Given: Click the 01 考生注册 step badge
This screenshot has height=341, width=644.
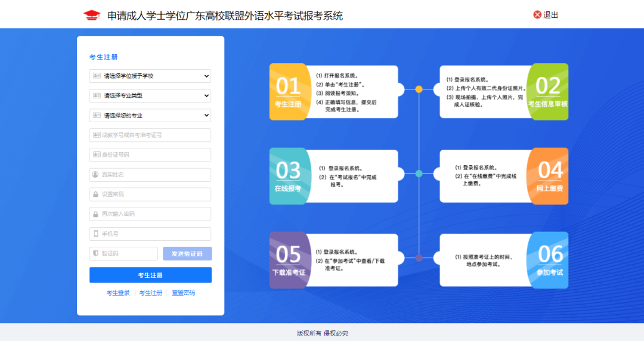Looking at the screenshot, I should [288, 92].
